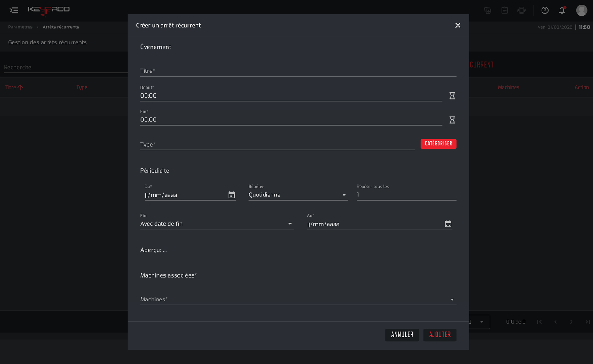The image size is (593, 364).
Task: Click the Type column header
Action: [x=82, y=87]
